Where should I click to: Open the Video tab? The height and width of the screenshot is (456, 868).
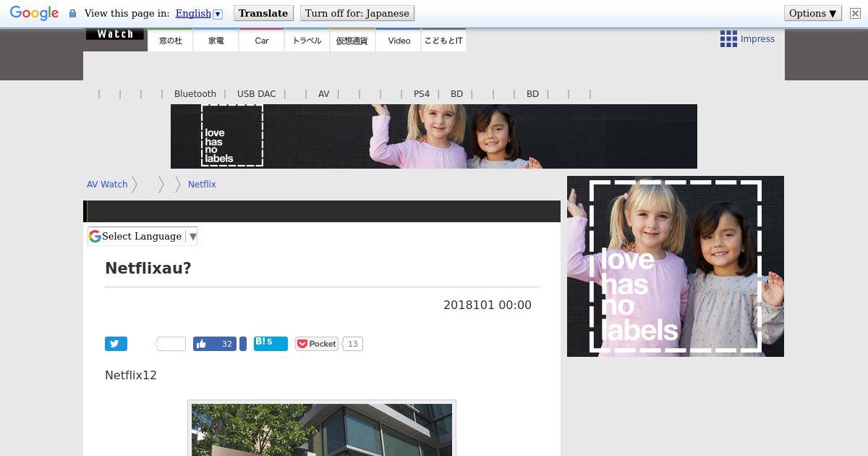pos(399,41)
